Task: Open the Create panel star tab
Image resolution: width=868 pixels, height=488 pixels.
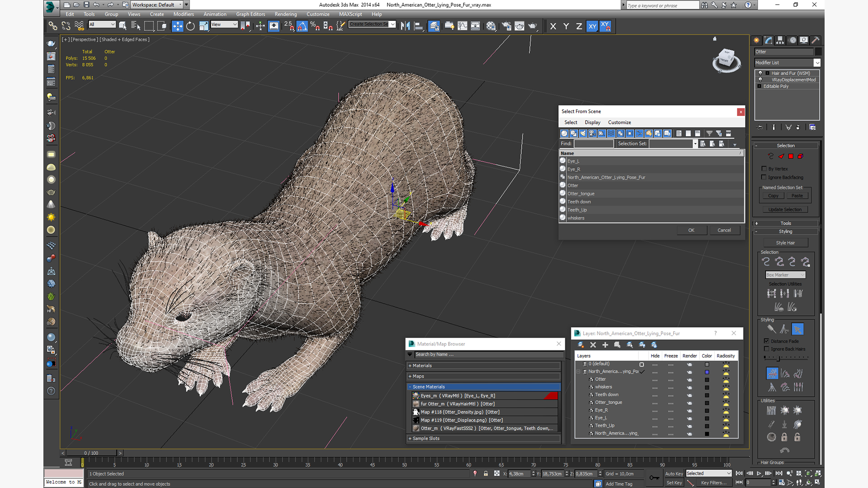Action: point(756,40)
